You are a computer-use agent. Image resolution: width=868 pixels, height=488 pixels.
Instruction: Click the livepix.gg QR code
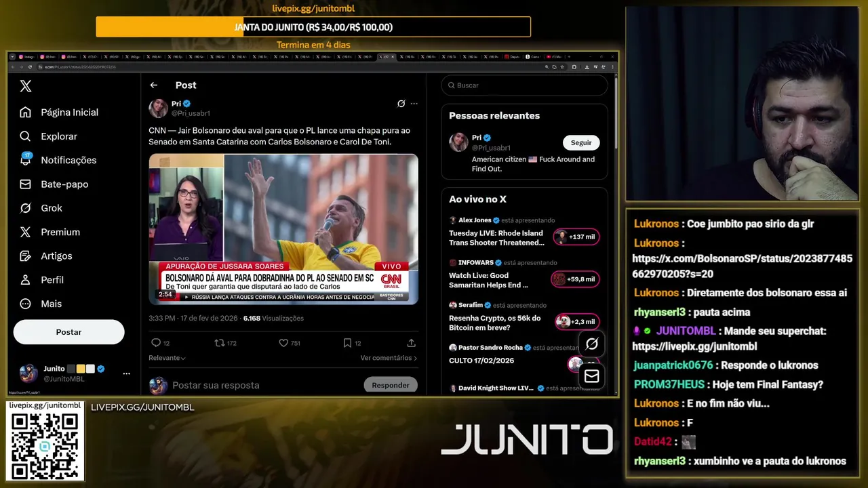pyautogui.click(x=45, y=445)
